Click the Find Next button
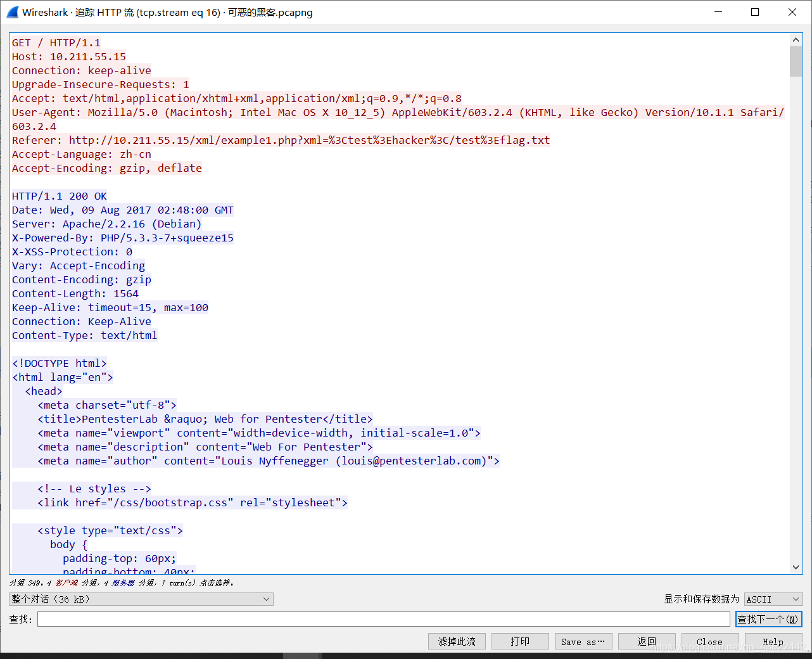This screenshot has width=812, height=659. [x=769, y=619]
